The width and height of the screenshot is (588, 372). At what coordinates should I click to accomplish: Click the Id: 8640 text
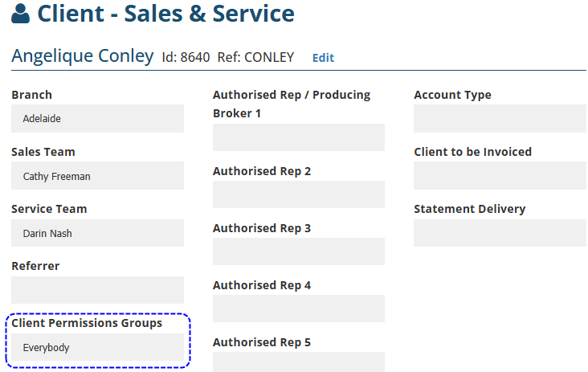tap(186, 58)
